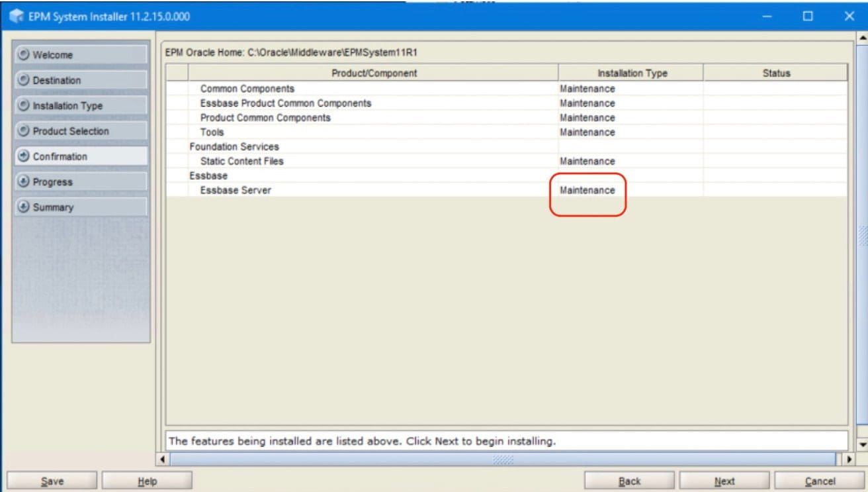Click the horizontal scrollbar right arrow
The width and height of the screenshot is (868, 492).
click(851, 459)
